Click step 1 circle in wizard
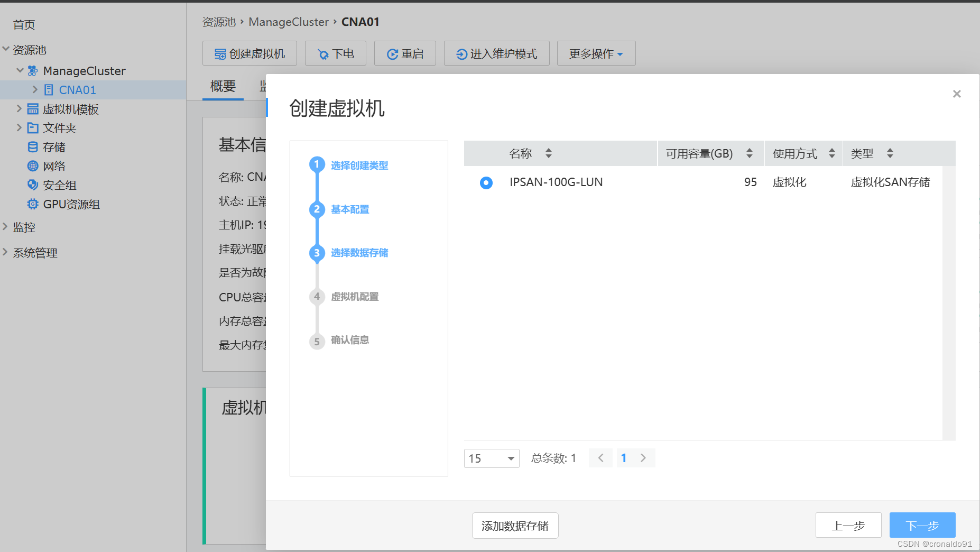980x552 pixels. 317,165
